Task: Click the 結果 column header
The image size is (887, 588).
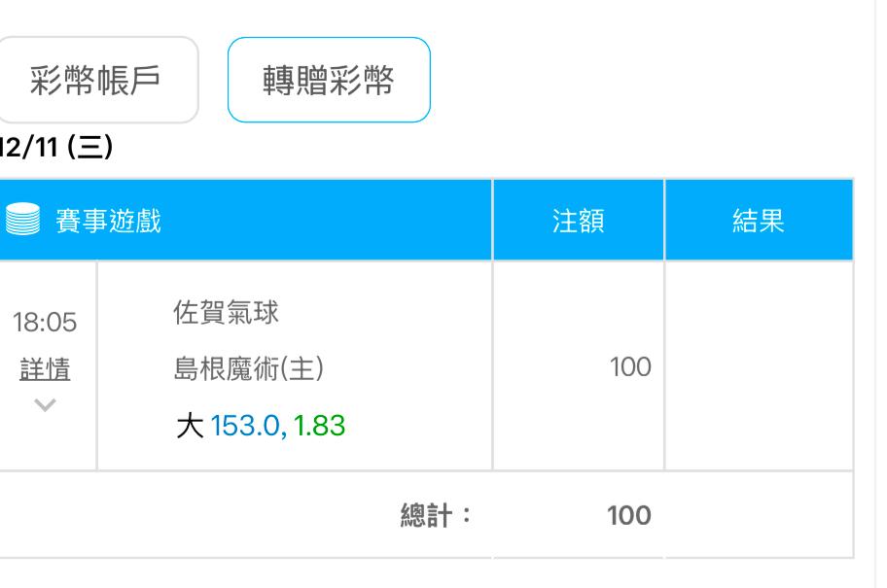Action: (x=759, y=220)
